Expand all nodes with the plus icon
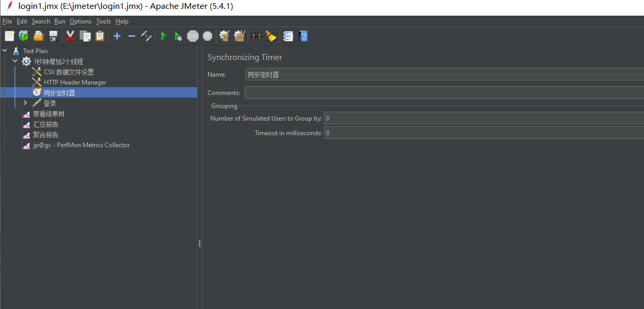 117,36
